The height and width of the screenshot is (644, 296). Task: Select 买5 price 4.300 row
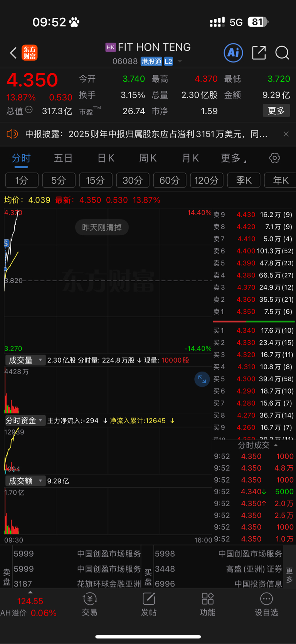[x=254, y=379]
